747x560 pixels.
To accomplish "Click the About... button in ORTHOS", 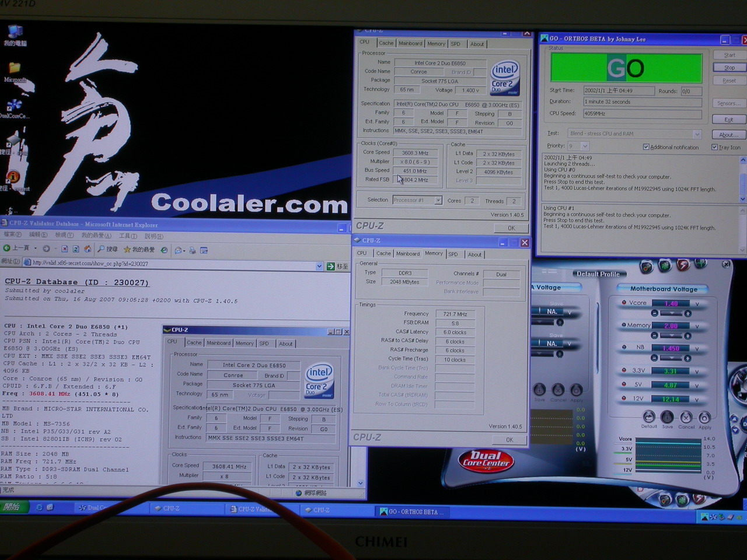I will point(728,135).
